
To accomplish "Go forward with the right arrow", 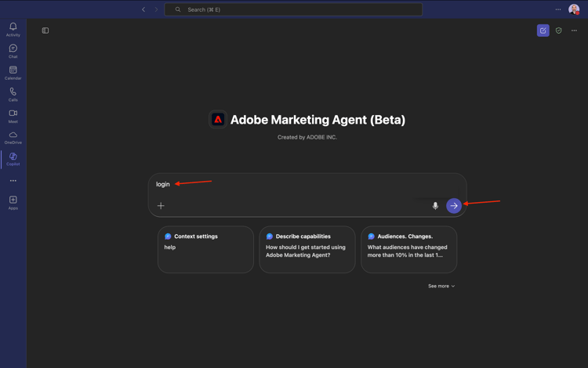I will 156,9.
